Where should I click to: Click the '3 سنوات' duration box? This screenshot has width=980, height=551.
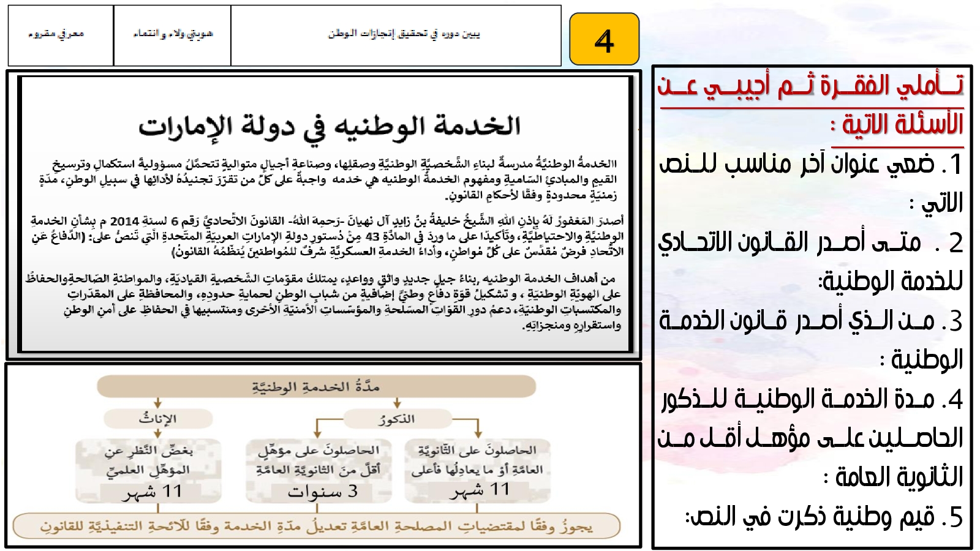tap(318, 470)
